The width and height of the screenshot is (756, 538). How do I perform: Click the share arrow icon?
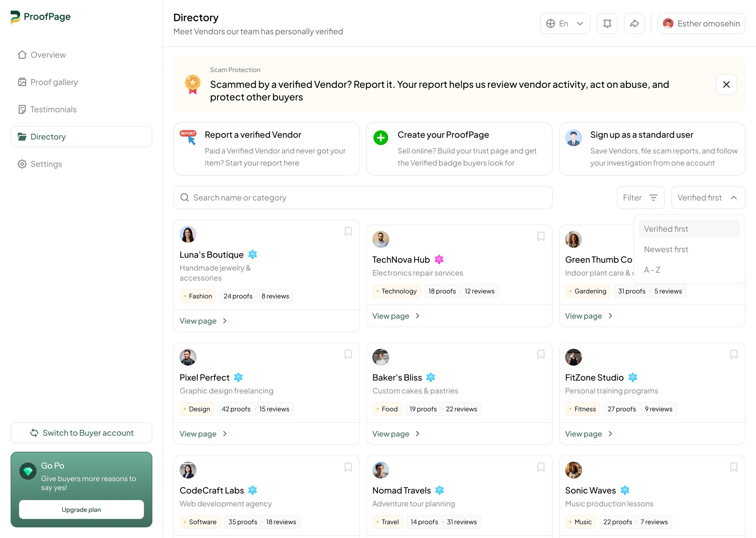pyautogui.click(x=635, y=24)
